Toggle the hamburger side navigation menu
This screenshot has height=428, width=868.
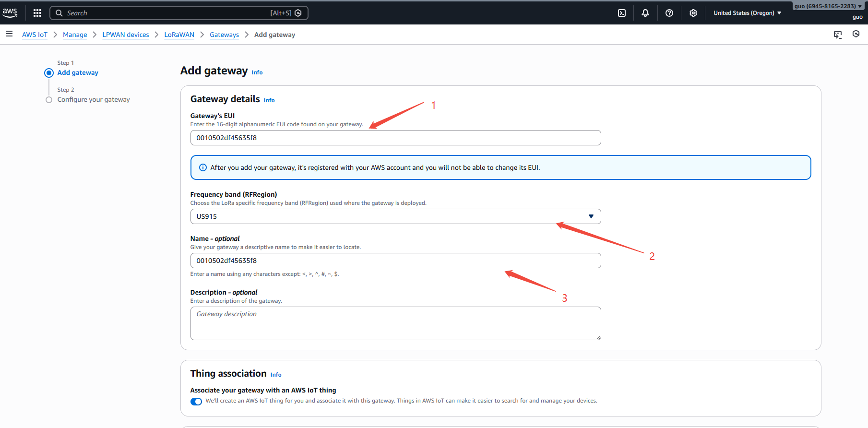tap(9, 34)
